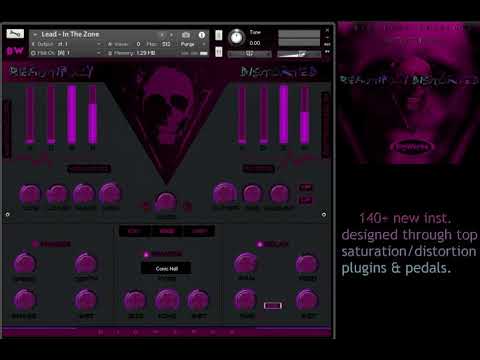Collapse instrument header with the name arrow
Image resolution: width=480 pixels, height=360 pixels.
click(x=35, y=34)
